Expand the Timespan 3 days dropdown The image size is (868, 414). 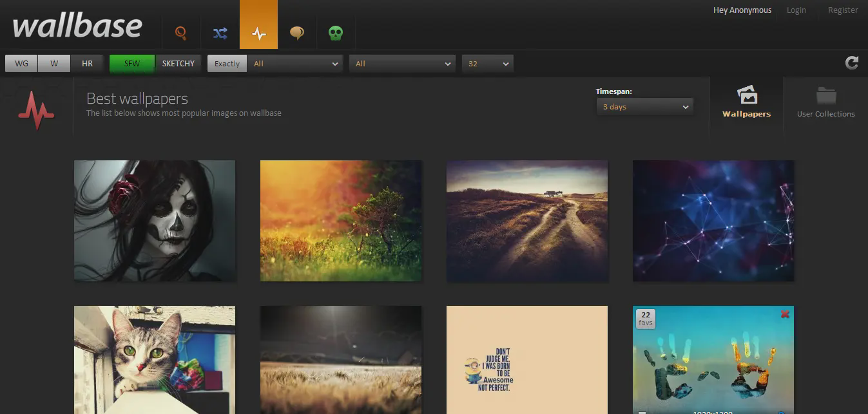tap(645, 107)
